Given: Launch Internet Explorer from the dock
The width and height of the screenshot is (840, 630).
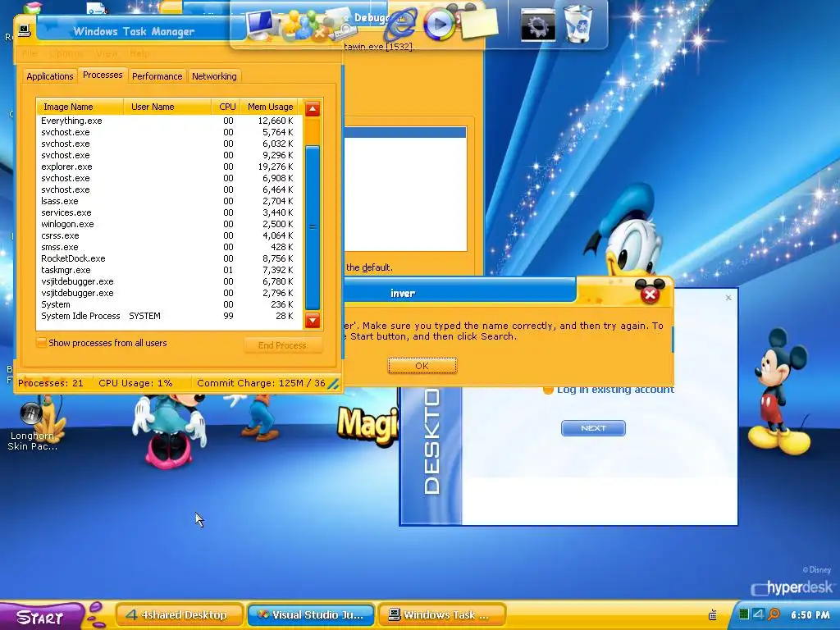Looking at the screenshot, I should 402,24.
